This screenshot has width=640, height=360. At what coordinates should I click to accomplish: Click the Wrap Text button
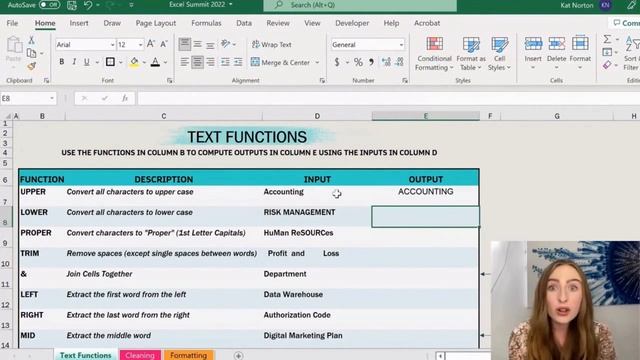272,44
